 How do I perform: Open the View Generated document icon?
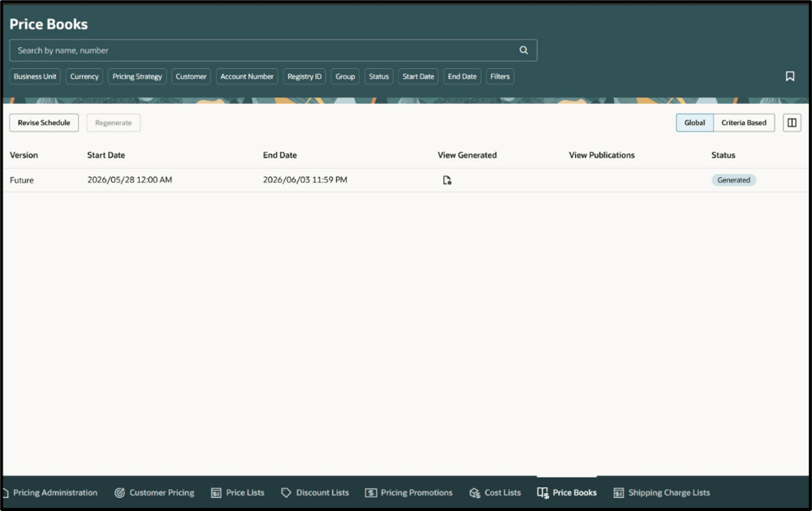point(447,180)
